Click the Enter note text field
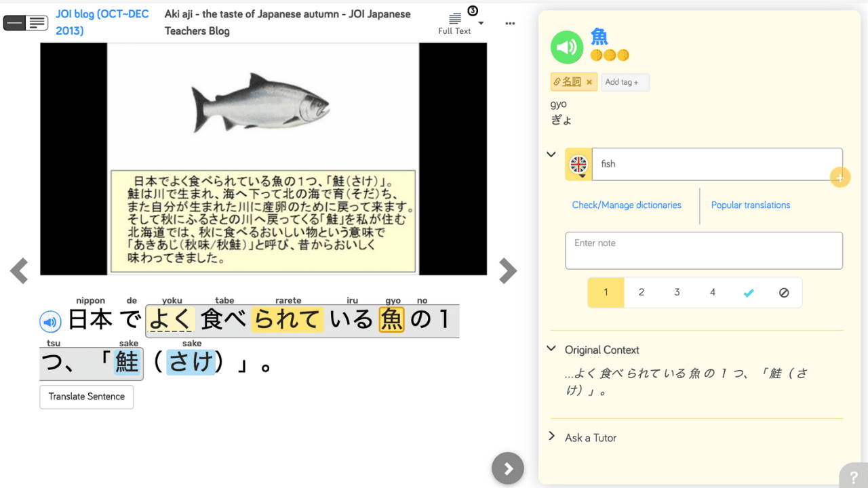868x488 pixels. point(703,250)
